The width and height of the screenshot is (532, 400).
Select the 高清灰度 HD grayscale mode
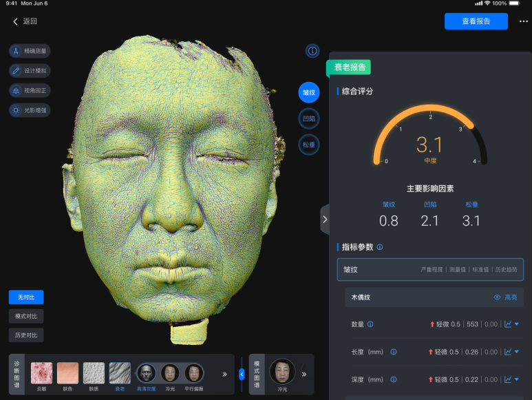[x=146, y=377]
